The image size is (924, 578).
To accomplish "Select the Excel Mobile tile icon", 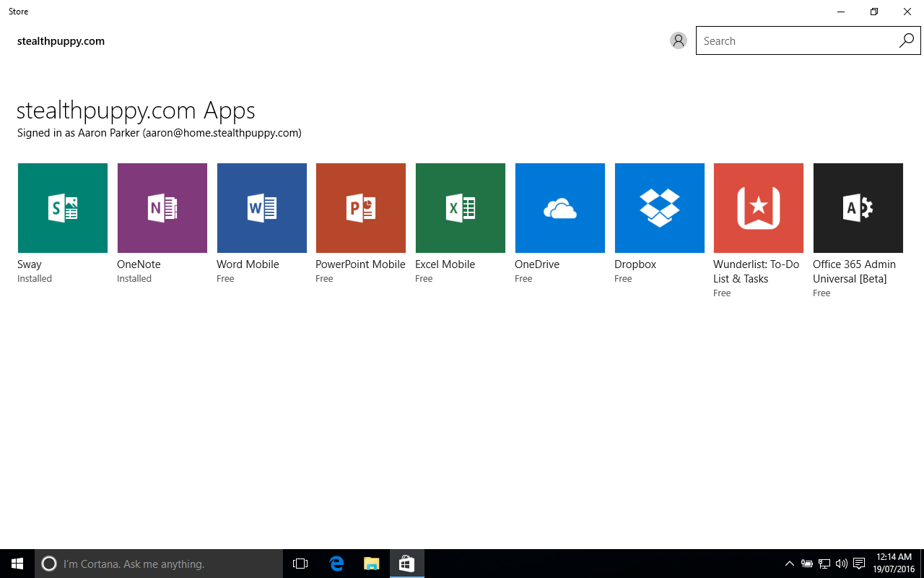I will (x=461, y=208).
